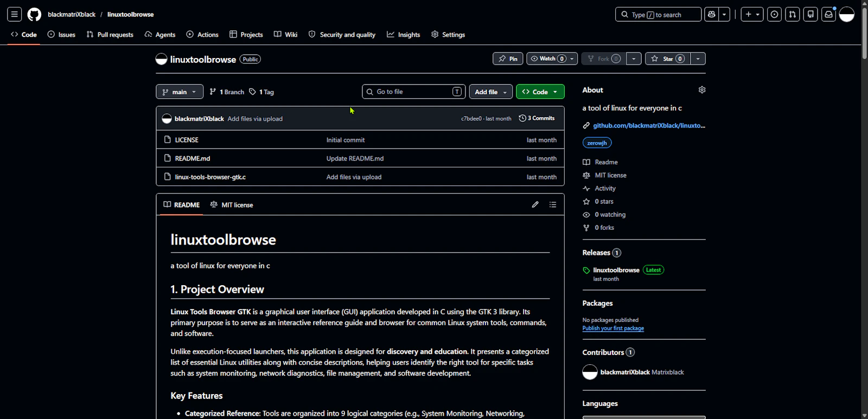Click the contributor avatar for blackmatriXblack
Screen dimensions: 868x419
click(590, 372)
